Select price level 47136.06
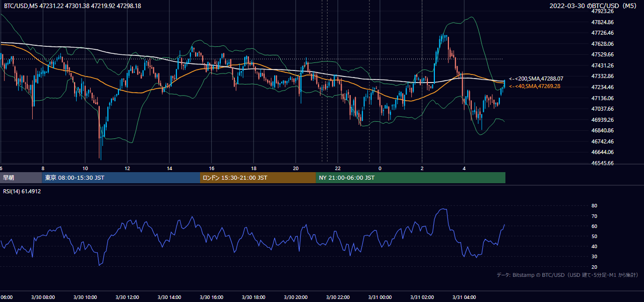644x302 pixels. click(x=602, y=98)
